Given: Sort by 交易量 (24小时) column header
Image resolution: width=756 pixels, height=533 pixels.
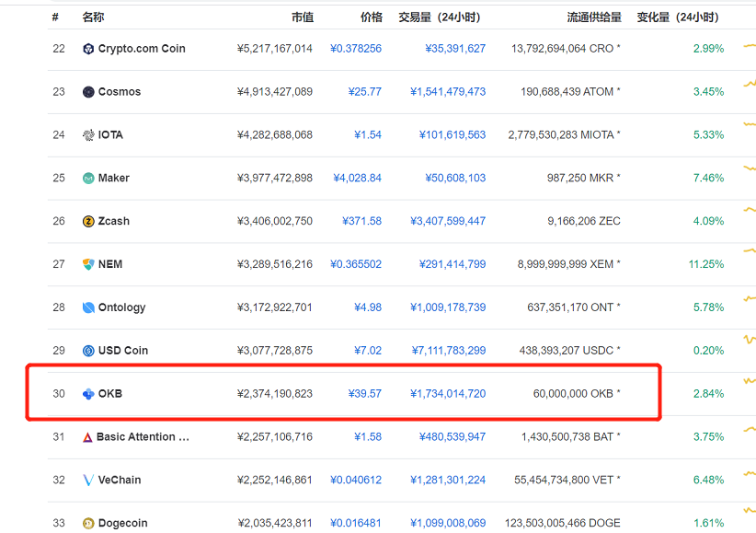Looking at the screenshot, I should (440, 17).
